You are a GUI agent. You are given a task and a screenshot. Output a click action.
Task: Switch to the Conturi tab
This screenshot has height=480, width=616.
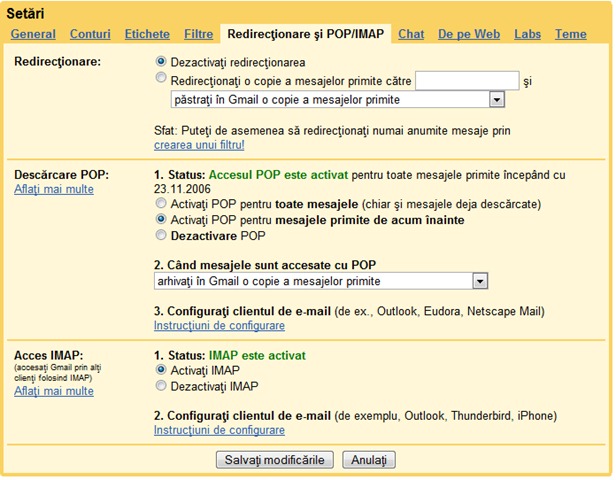tap(90, 34)
